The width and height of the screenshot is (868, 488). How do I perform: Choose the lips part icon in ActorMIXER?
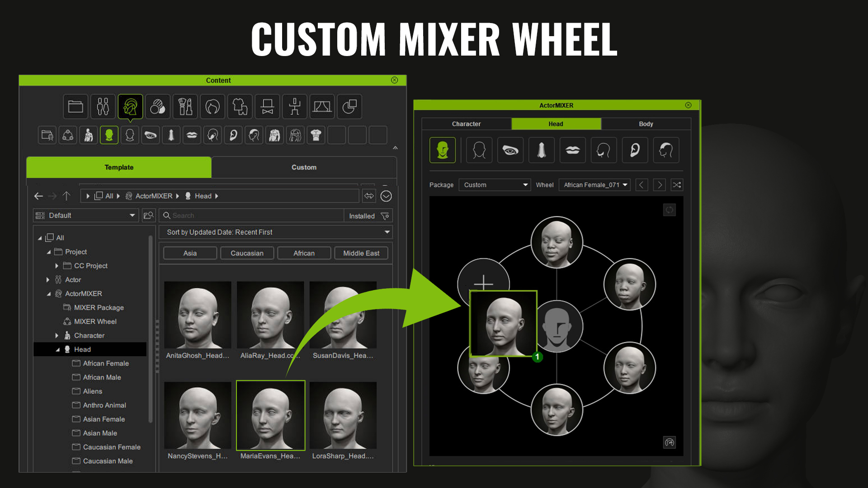[572, 150]
